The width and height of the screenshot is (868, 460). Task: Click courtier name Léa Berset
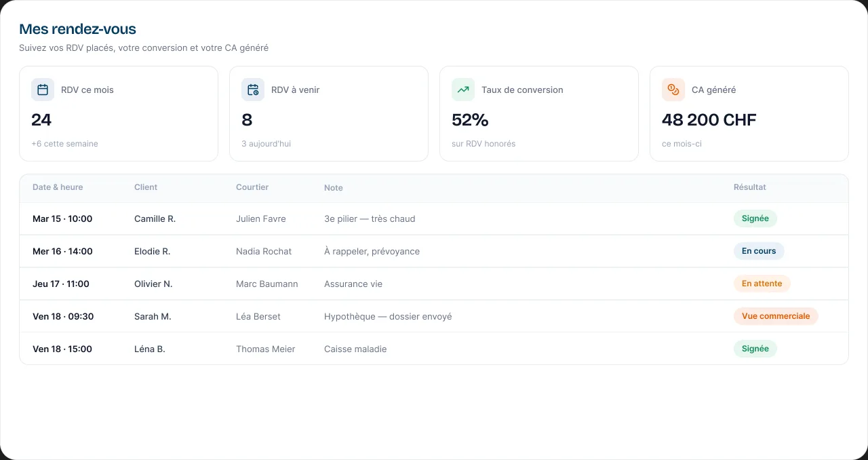click(258, 317)
